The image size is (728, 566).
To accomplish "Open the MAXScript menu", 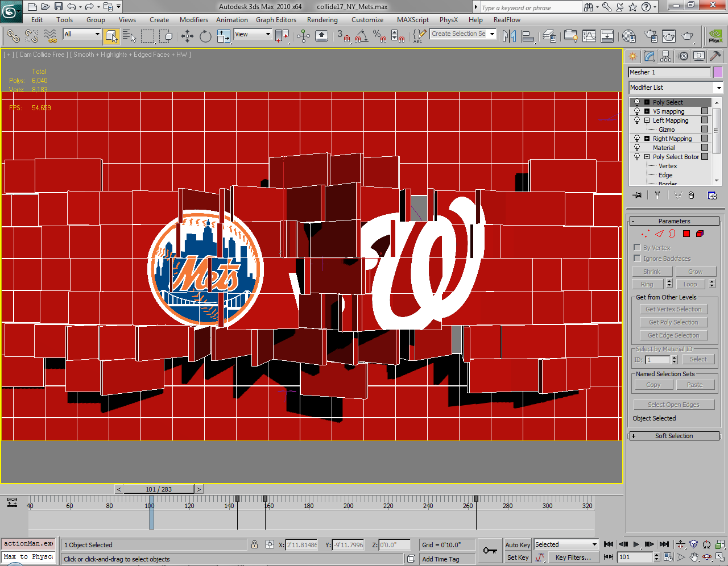I will coord(413,20).
